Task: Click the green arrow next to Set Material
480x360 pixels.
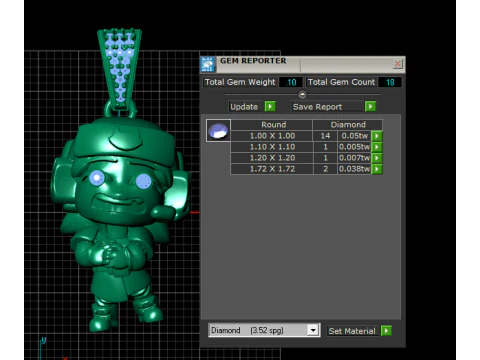Action: click(386, 331)
